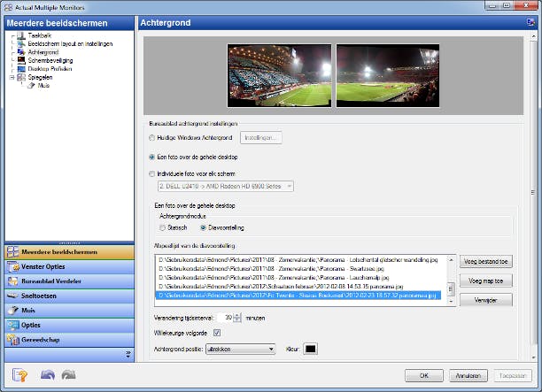Image resolution: width=542 pixels, height=392 pixels.
Task: Increase the tijdsinterval with the spinner up arrow
Action: tap(237, 315)
